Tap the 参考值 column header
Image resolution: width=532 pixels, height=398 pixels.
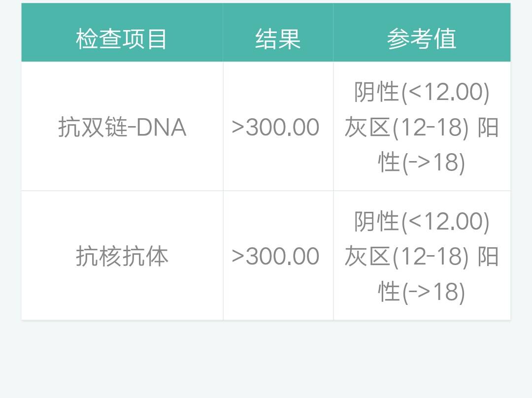click(422, 39)
